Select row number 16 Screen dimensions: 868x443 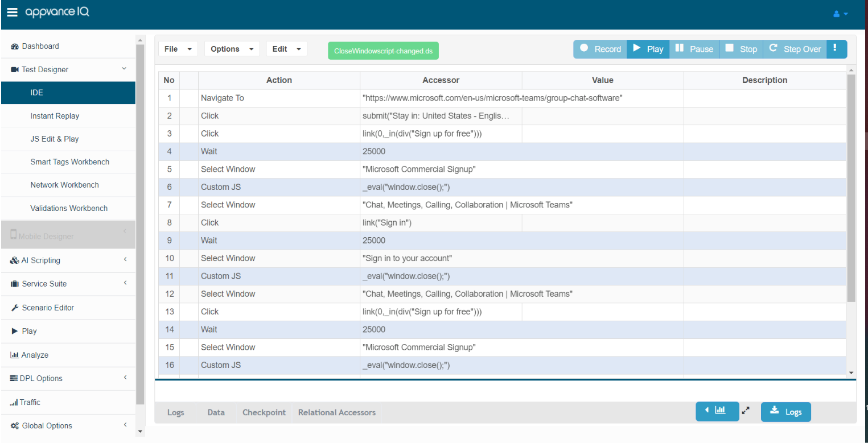[x=169, y=365]
